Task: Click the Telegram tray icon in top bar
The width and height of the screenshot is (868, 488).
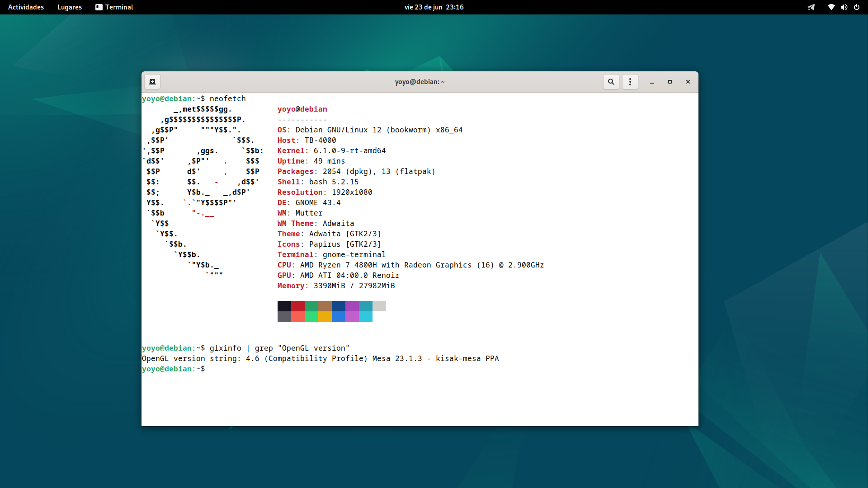Action: click(811, 7)
